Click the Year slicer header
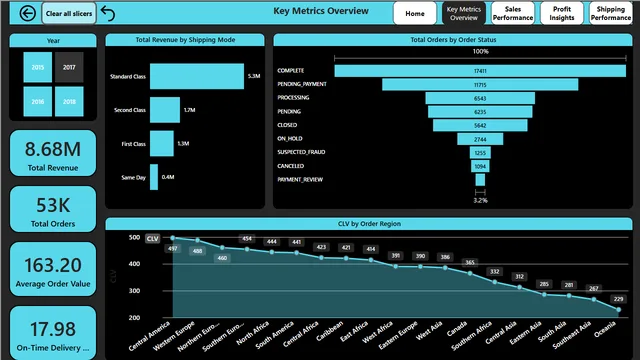640x360 pixels. click(53, 40)
